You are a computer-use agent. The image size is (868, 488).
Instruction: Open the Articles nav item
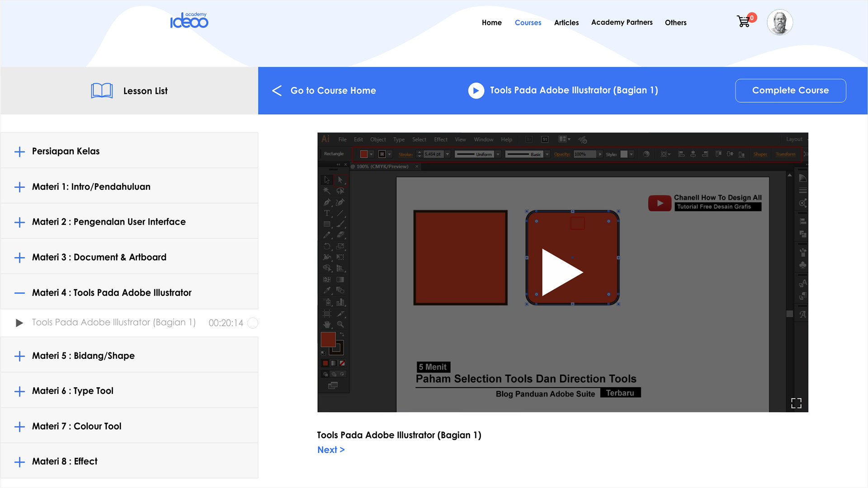[x=566, y=23]
